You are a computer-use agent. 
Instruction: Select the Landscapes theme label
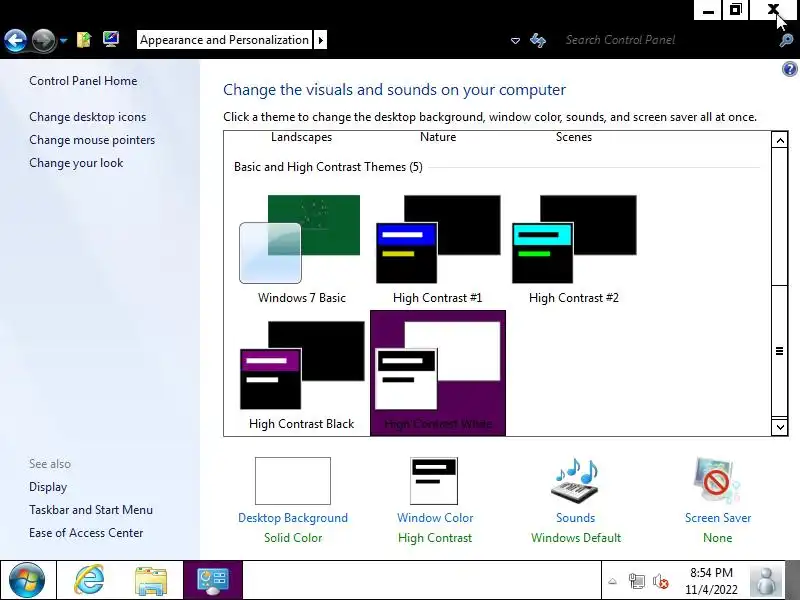[x=301, y=137]
